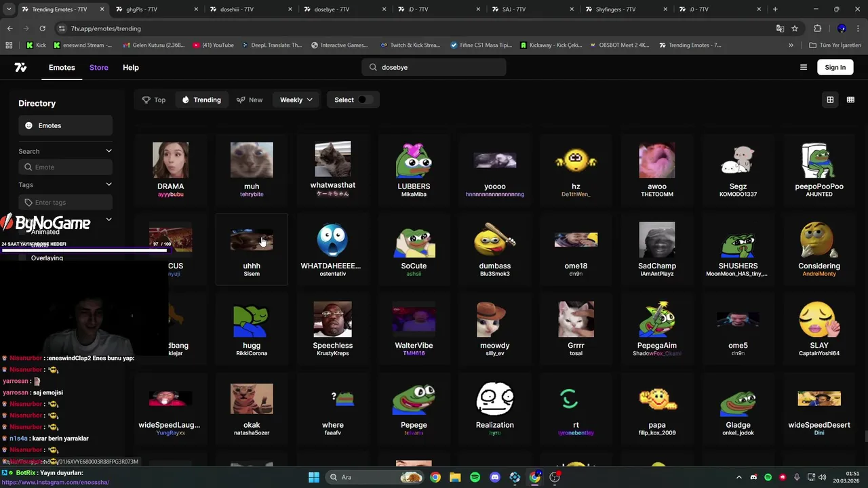Collapse the Tags section chevron

[108, 184]
